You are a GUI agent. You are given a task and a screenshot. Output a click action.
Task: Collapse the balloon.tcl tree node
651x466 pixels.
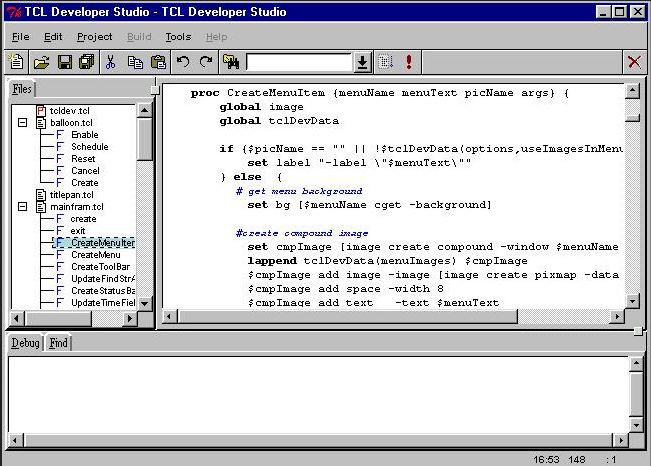pyautogui.click(x=22, y=123)
